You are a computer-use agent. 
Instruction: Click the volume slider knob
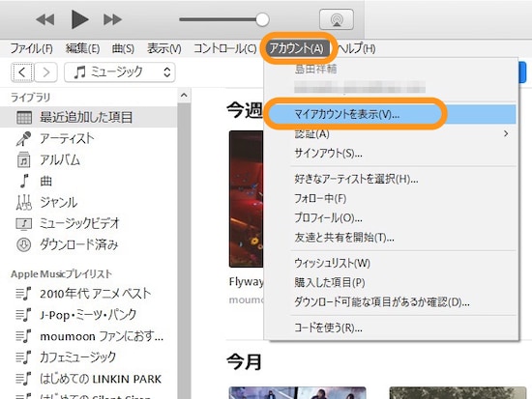262,19
